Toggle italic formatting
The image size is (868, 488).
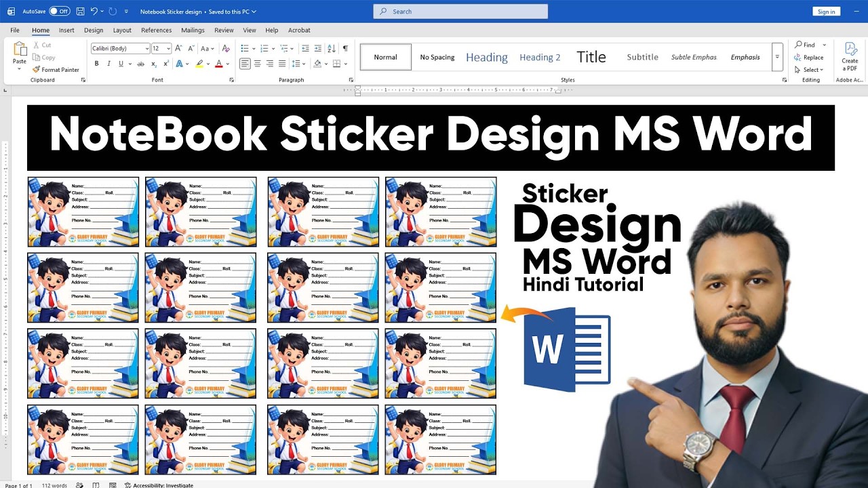[x=108, y=64]
